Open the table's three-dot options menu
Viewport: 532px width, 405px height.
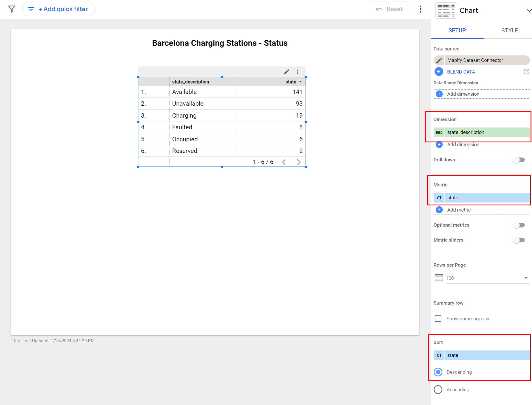[297, 72]
